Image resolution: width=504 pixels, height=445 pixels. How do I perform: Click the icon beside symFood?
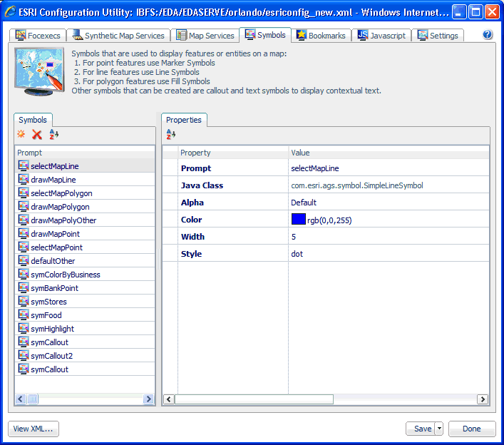tap(23, 314)
